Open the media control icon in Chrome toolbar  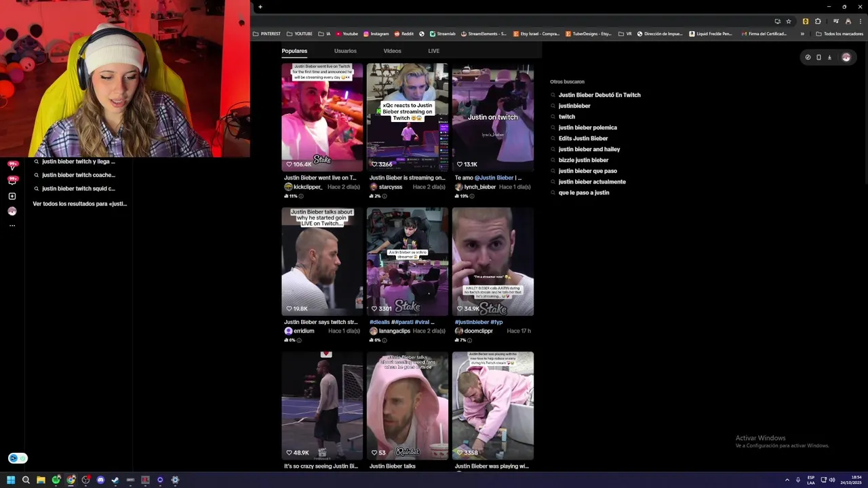836,21
